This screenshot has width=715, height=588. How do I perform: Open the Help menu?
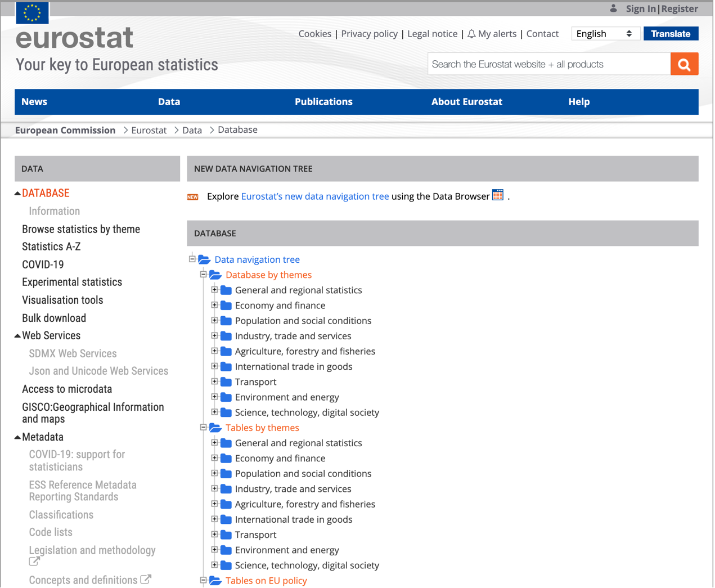coord(579,102)
